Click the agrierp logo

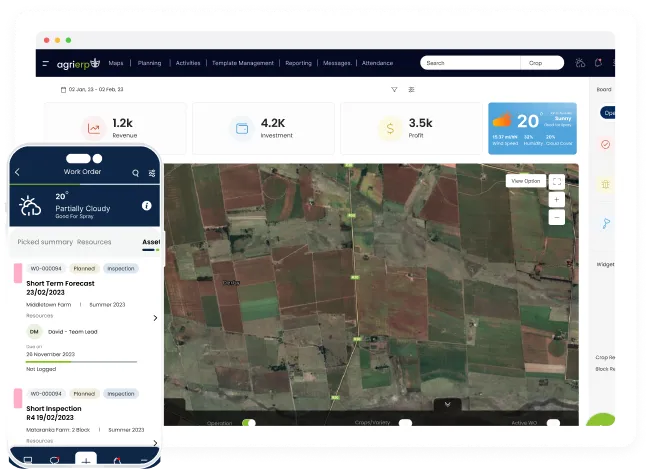pos(78,64)
